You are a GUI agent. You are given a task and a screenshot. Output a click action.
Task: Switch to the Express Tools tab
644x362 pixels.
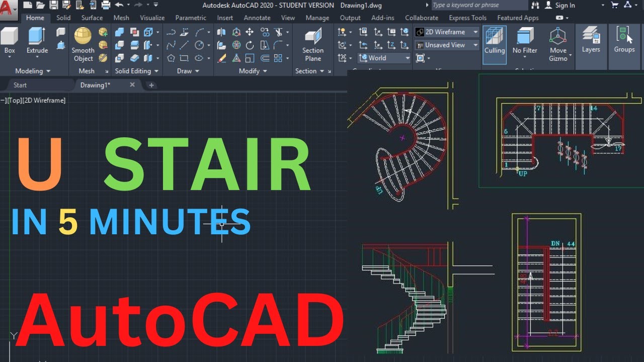click(x=467, y=18)
